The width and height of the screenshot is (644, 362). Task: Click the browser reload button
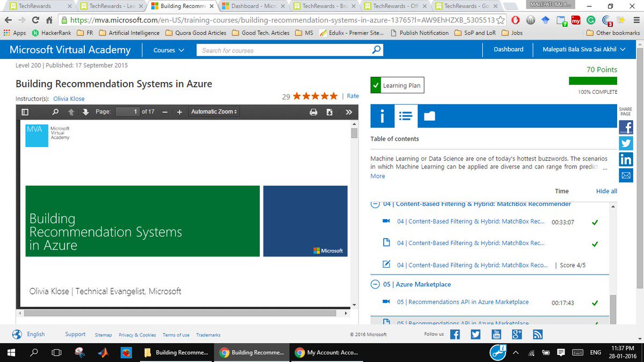tap(35, 20)
